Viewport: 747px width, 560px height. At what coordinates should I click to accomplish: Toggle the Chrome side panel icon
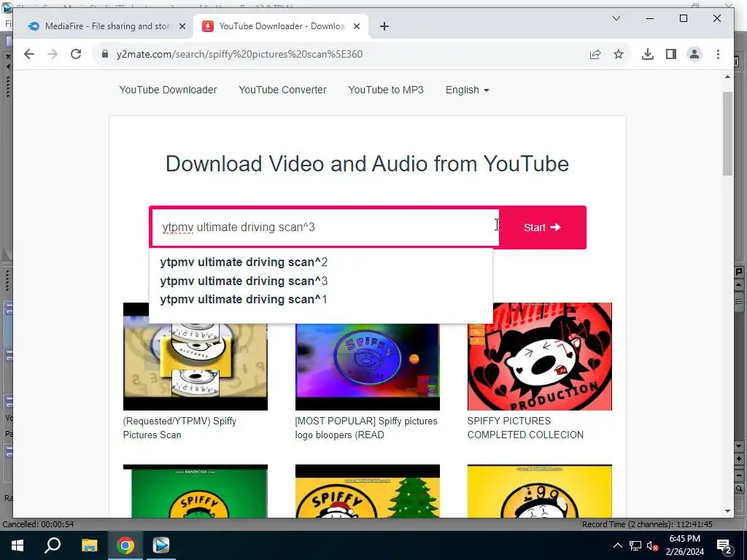tap(671, 54)
